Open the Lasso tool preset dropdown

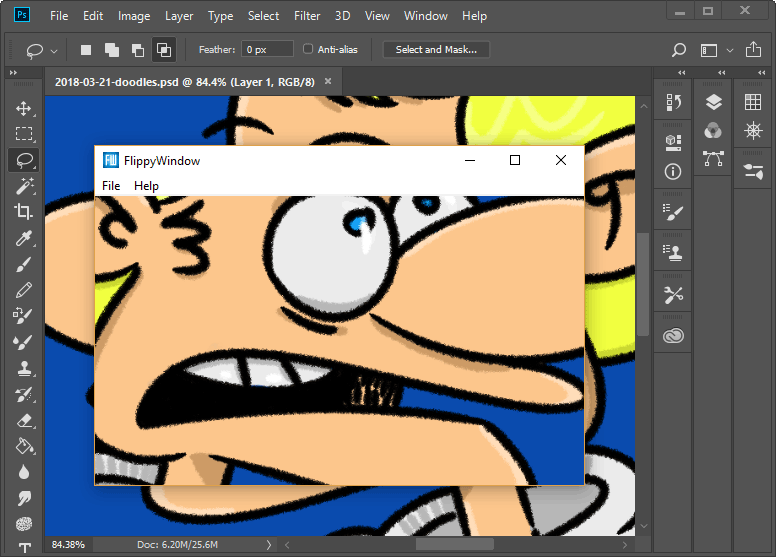[54, 50]
